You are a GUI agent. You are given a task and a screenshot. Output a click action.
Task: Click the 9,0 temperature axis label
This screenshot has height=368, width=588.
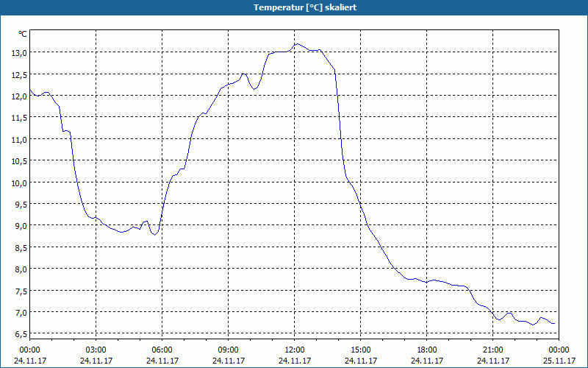click(x=21, y=226)
